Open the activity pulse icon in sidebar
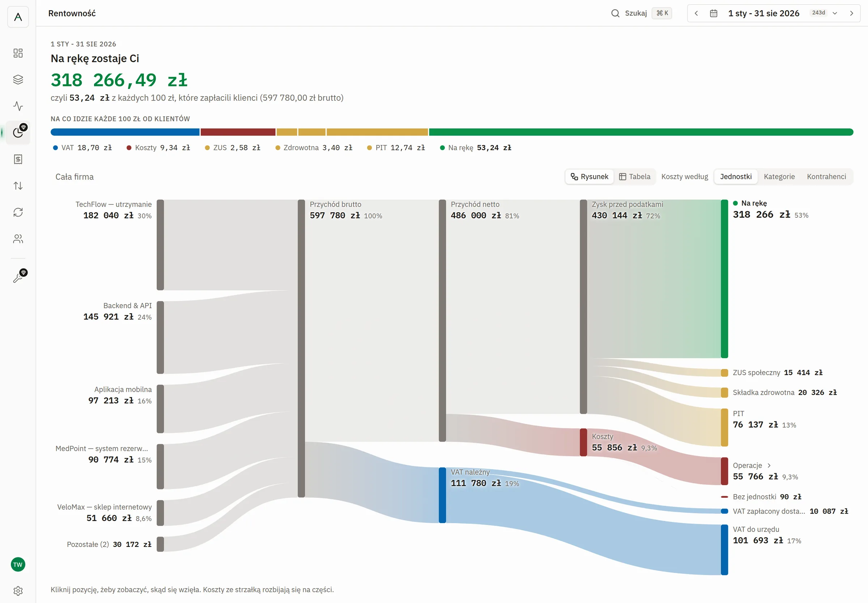The image size is (868, 603). (18, 106)
